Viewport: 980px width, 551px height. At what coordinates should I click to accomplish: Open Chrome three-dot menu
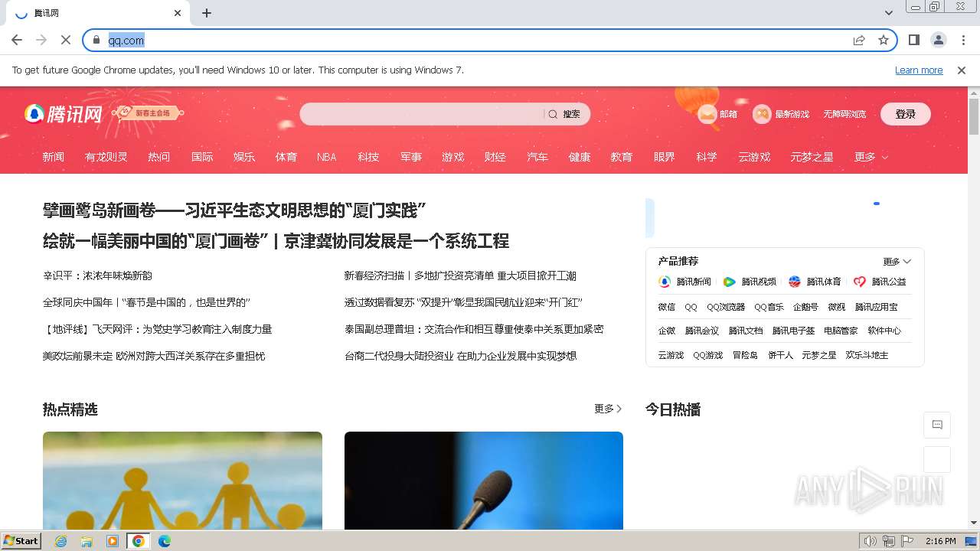pyautogui.click(x=963, y=40)
